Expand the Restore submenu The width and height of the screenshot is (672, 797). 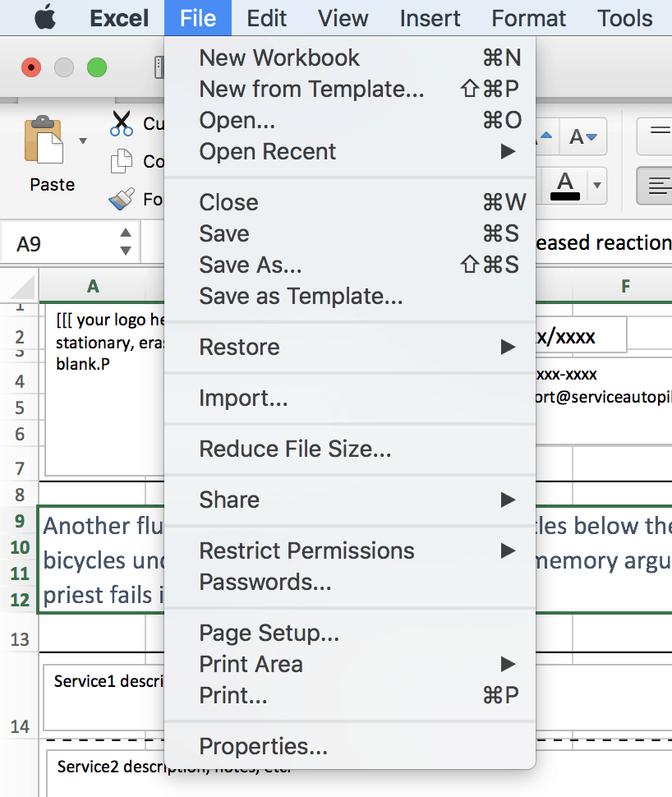[x=350, y=348]
